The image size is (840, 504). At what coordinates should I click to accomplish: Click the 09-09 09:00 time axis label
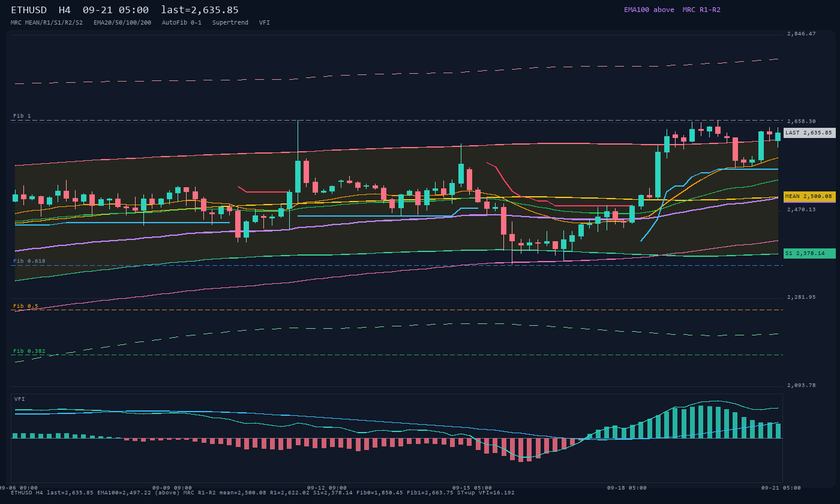tap(172, 488)
